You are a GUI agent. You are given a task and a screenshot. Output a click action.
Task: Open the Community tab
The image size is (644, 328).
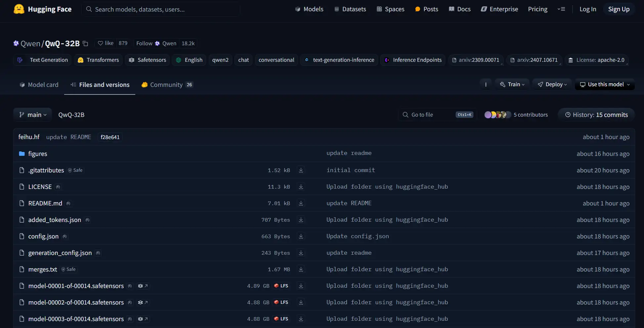click(167, 85)
